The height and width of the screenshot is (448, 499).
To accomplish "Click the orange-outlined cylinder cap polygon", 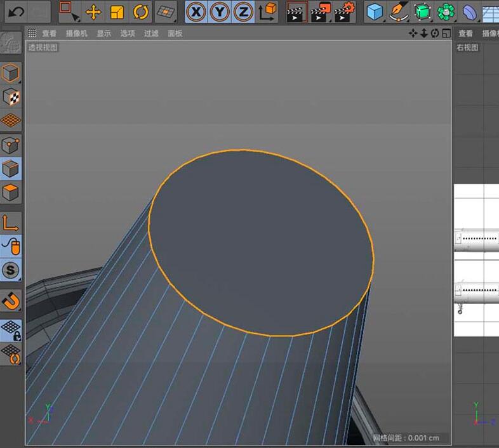I will tap(261, 242).
